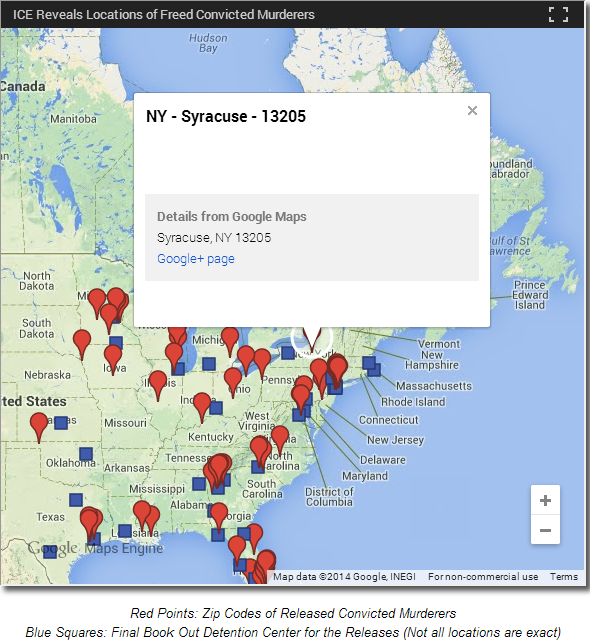Click the Vermont map label
Screen dimensions: 590x641
coord(439,344)
